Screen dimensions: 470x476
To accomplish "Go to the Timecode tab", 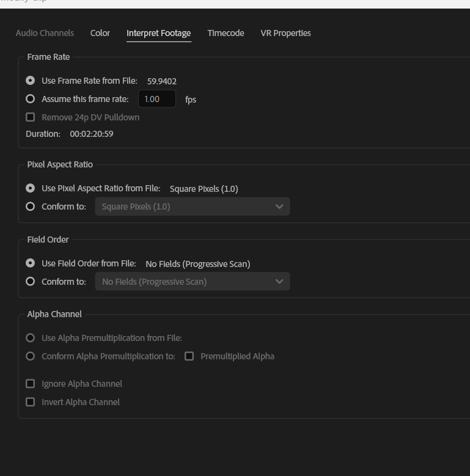I will pos(226,33).
